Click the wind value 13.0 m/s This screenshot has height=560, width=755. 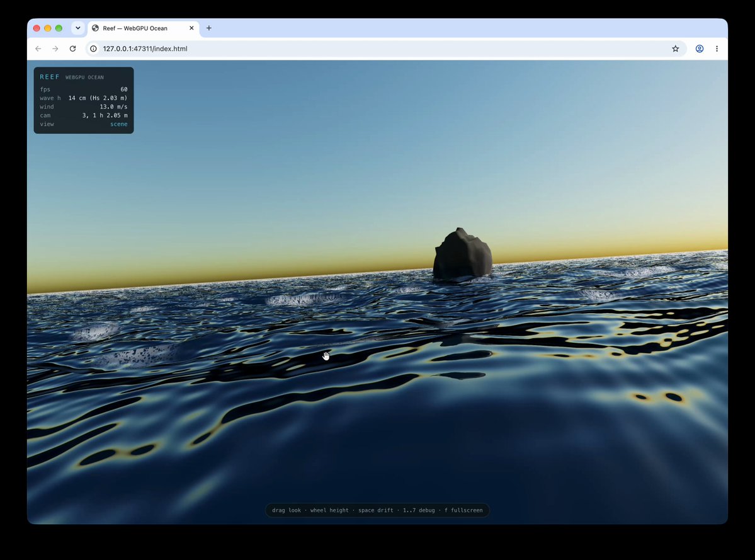click(113, 107)
